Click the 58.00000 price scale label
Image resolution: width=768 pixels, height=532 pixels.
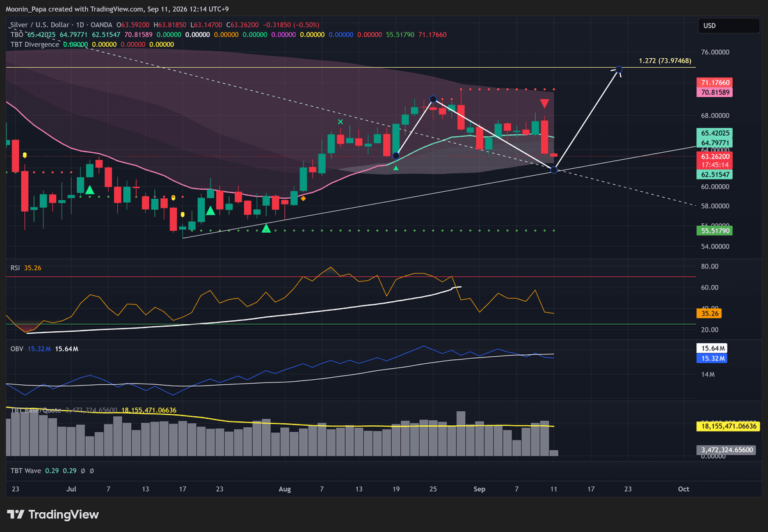[716, 206]
